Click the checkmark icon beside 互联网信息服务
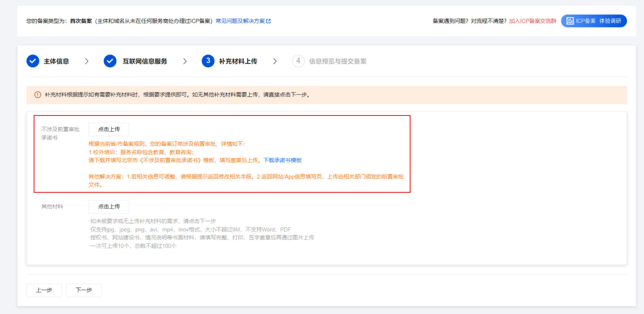Viewport: 644px width, 314px height. click(110, 61)
